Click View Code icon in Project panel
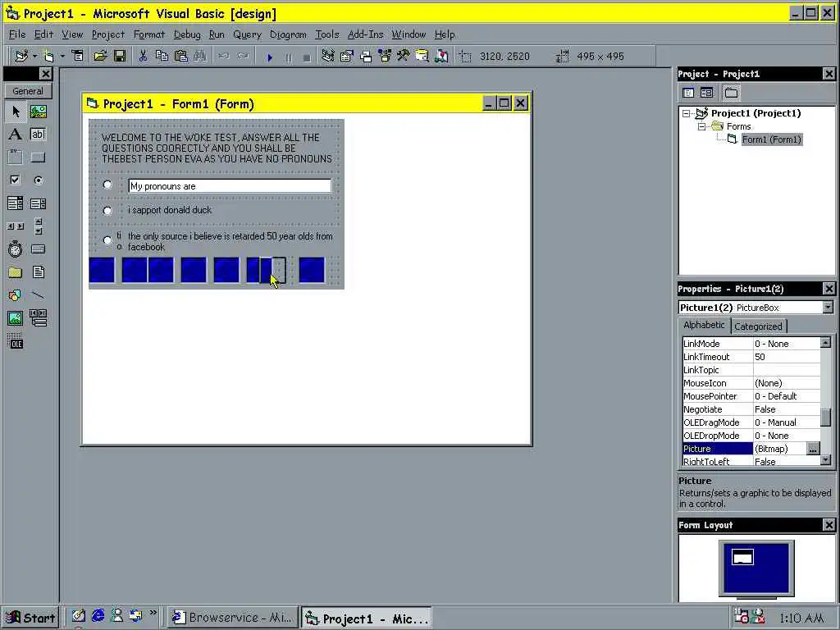This screenshot has height=630, width=840. pyautogui.click(x=688, y=93)
